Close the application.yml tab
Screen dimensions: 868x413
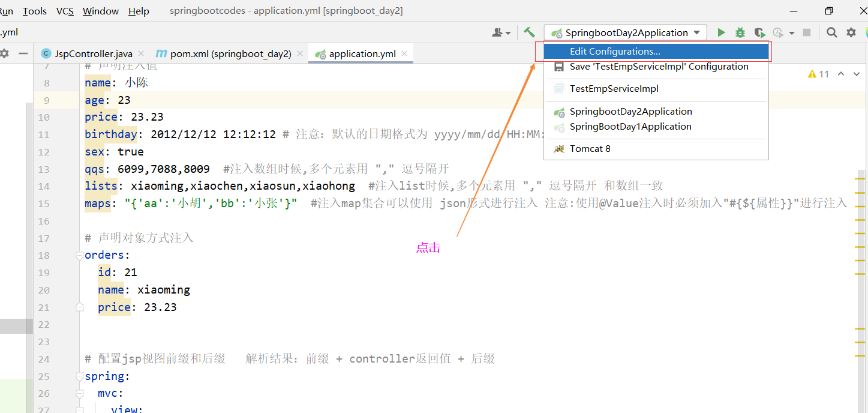(404, 53)
